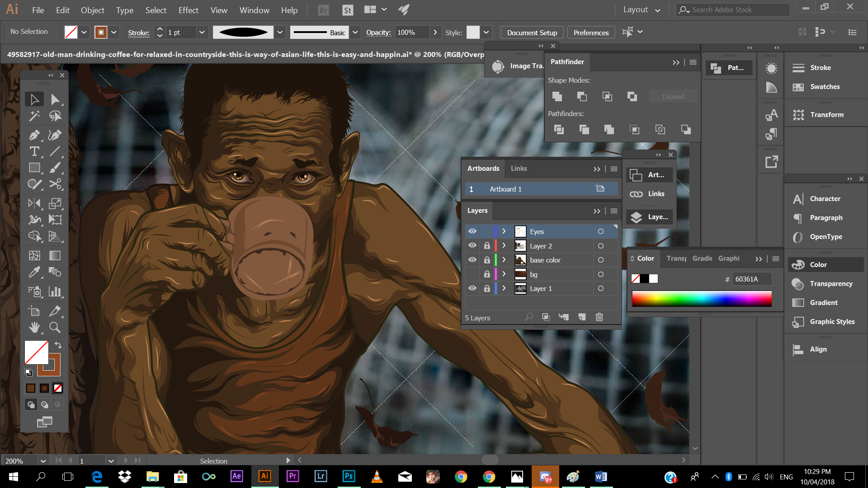This screenshot has height=488, width=868.
Task: Open the zoom level dropdown
Action: tap(43, 461)
